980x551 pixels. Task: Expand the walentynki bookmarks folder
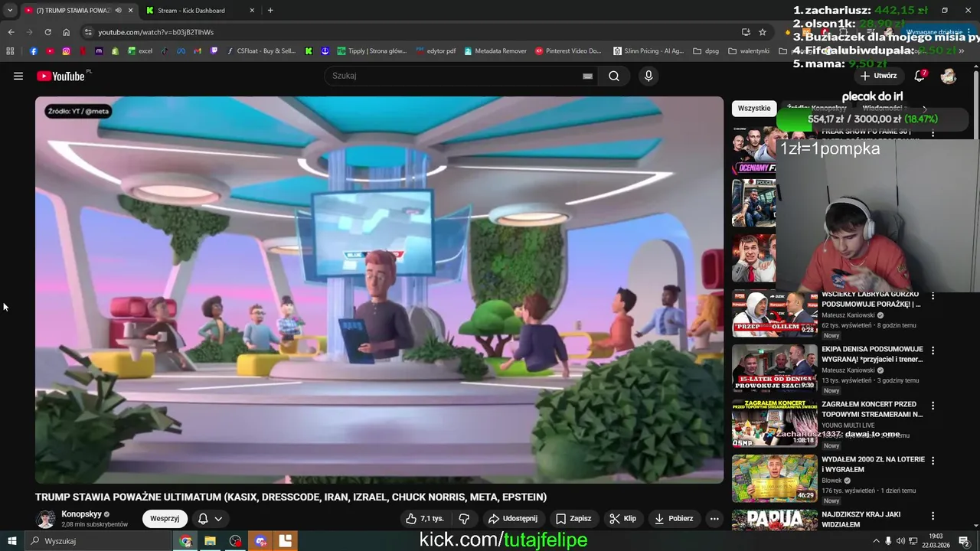point(749,51)
